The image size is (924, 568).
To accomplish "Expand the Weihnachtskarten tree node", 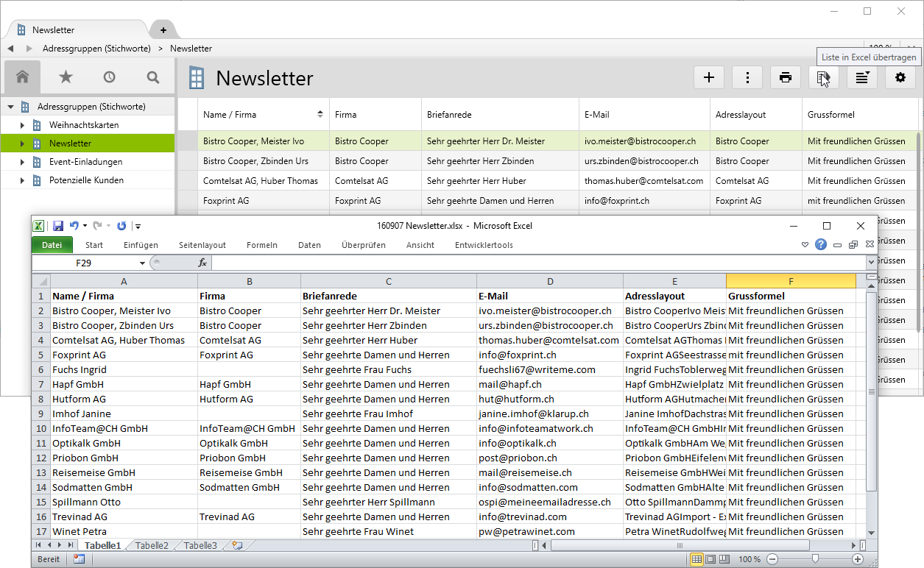I will coord(23,125).
